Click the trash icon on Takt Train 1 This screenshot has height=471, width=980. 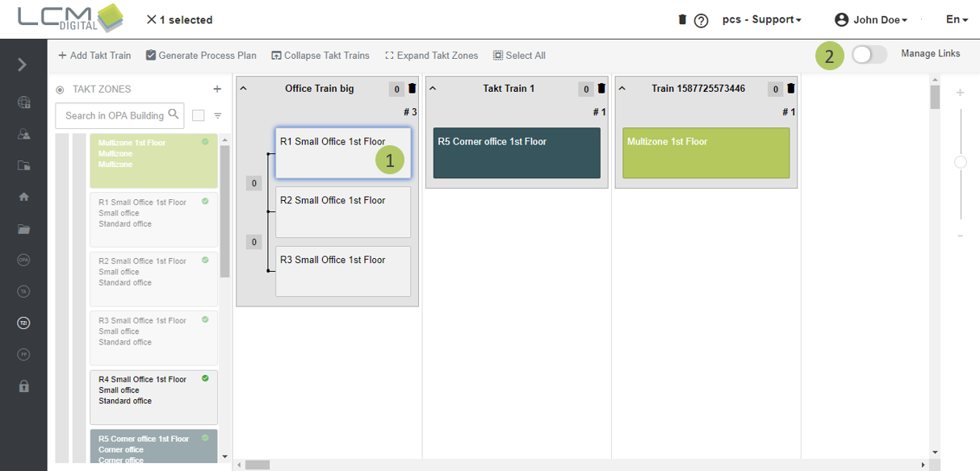pos(601,89)
